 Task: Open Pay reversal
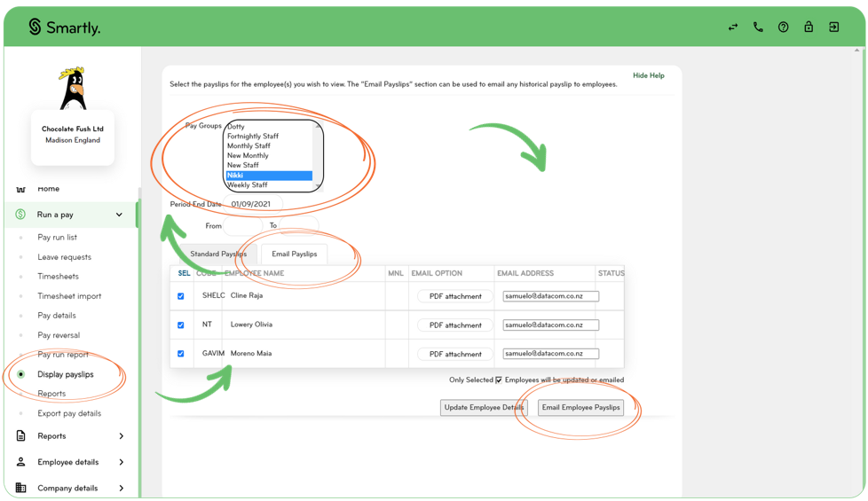pos(59,335)
